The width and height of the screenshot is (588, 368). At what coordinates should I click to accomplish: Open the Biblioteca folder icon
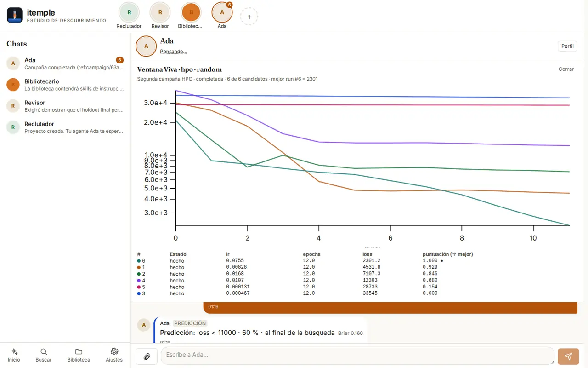[79, 351]
